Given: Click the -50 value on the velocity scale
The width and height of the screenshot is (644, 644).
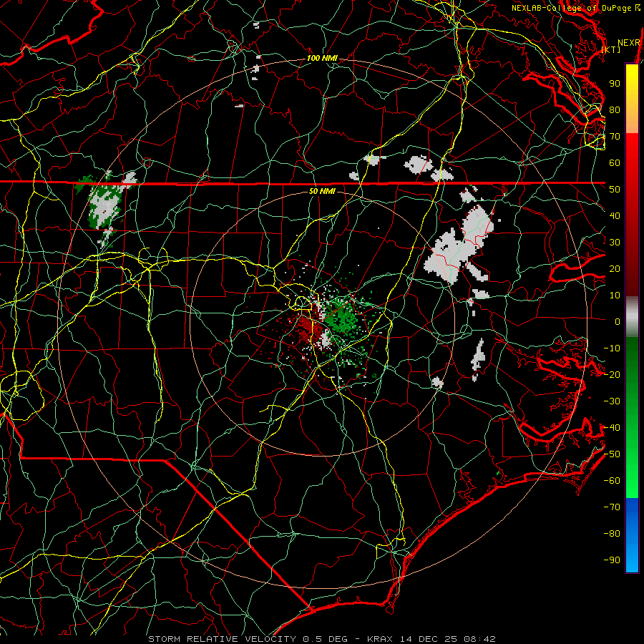Looking at the screenshot, I should [x=612, y=454].
